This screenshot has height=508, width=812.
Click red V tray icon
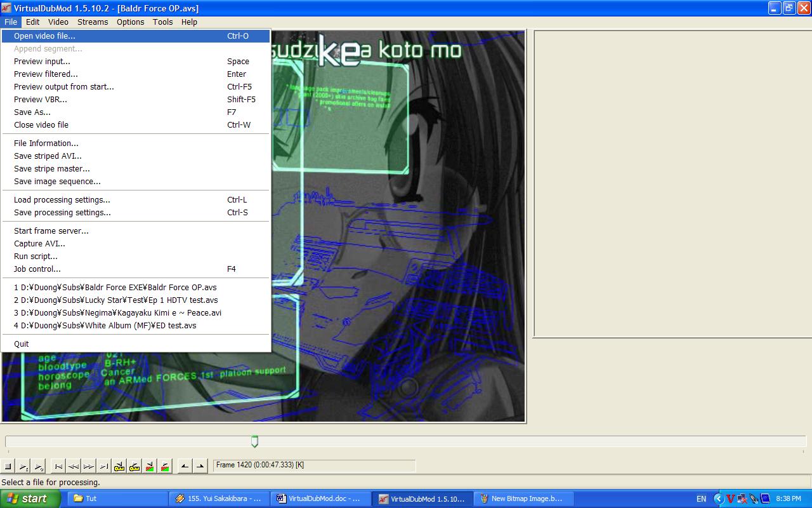pos(731,499)
